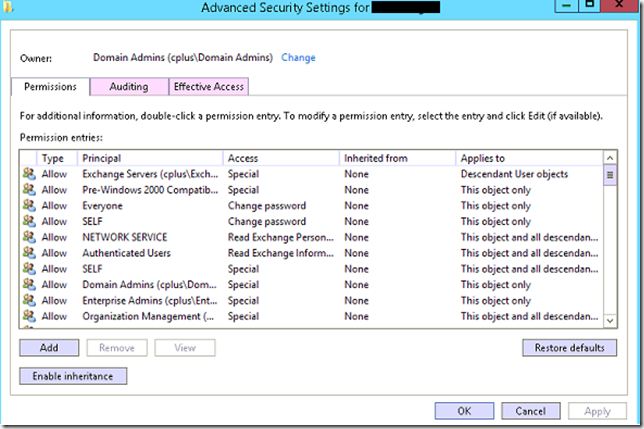Click the icon beside Organization Management entry

(x=29, y=316)
